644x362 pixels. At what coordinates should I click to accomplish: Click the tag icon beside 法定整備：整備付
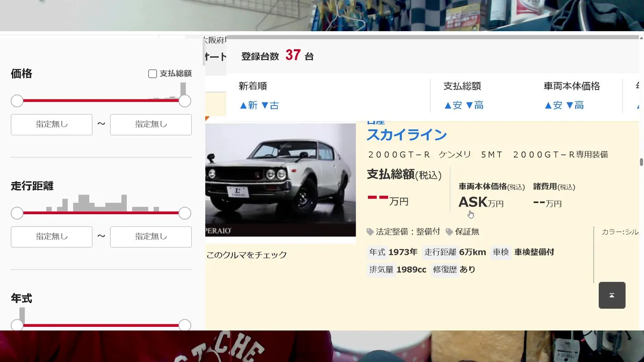pos(370,232)
